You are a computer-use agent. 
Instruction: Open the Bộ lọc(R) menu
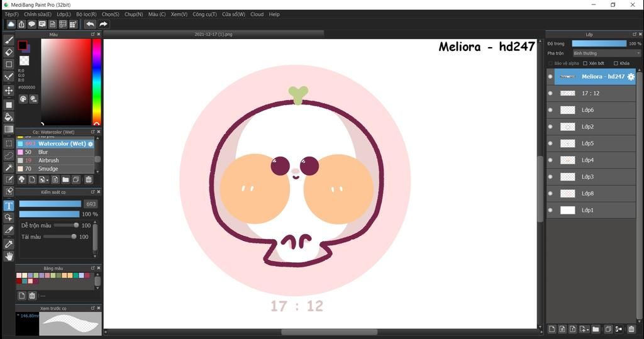point(86,14)
